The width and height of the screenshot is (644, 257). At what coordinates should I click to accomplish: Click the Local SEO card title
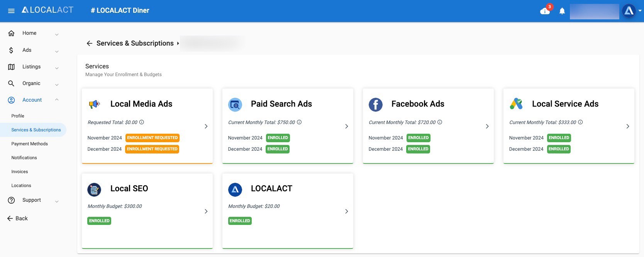[129, 189]
